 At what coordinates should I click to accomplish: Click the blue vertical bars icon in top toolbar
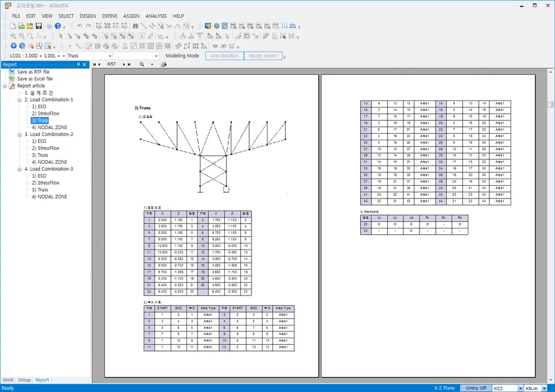[x=285, y=26]
